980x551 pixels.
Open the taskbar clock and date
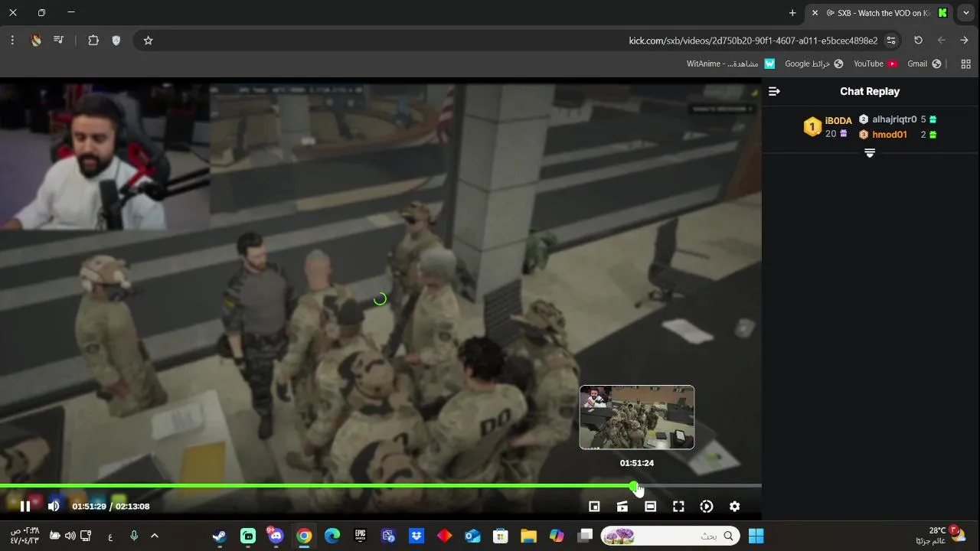[24, 536]
